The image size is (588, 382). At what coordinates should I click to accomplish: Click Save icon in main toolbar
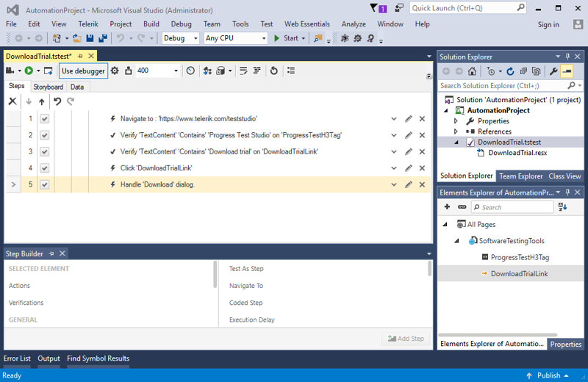coord(90,38)
